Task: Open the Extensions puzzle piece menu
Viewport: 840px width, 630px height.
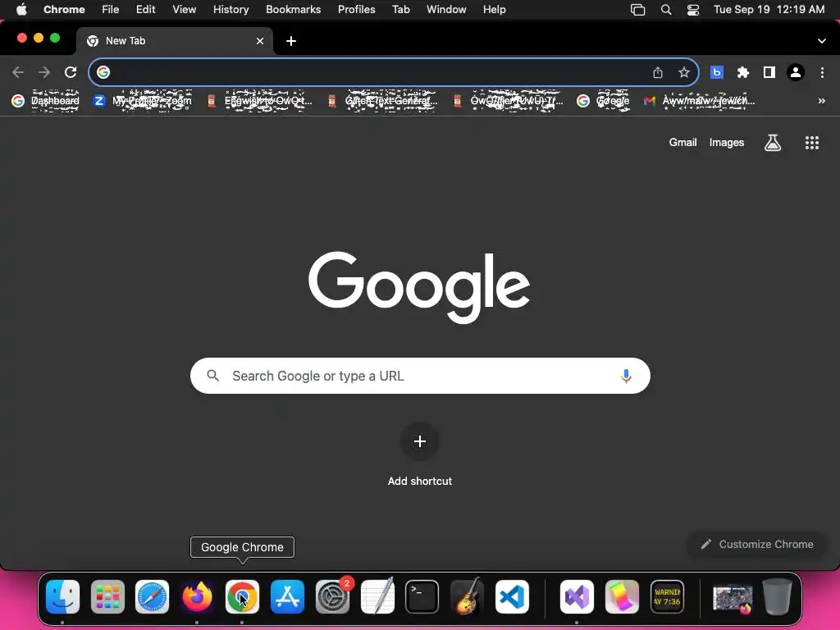Action: pyautogui.click(x=743, y=72)
